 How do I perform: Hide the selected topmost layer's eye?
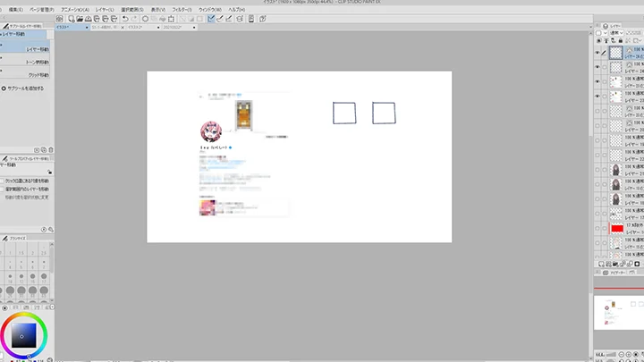(x=597, y=53)
